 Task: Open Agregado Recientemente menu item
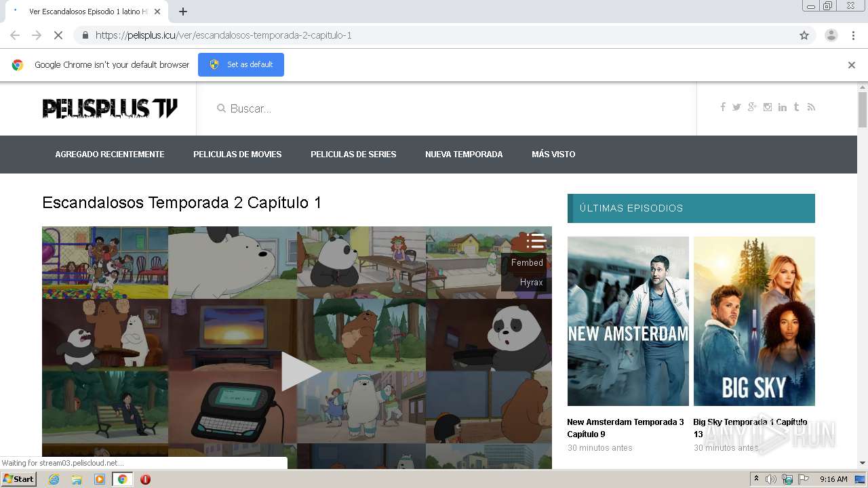tap(110, 155)
